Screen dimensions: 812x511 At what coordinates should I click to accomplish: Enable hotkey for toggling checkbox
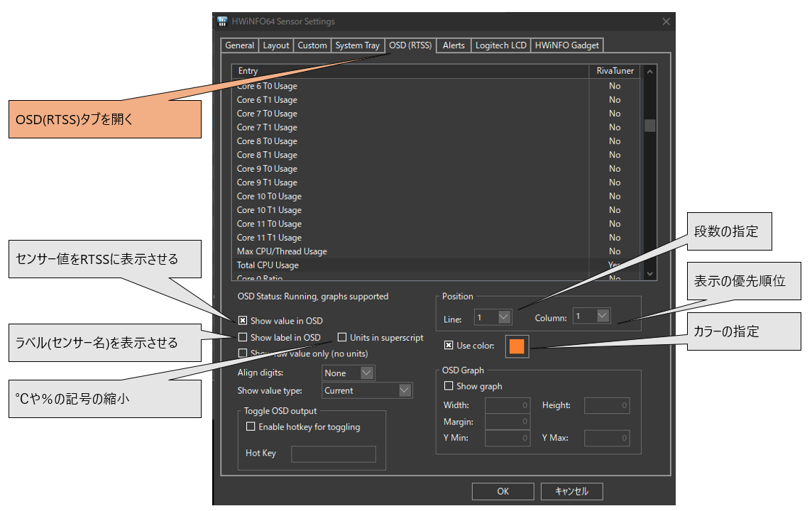(x=251, y=427)
